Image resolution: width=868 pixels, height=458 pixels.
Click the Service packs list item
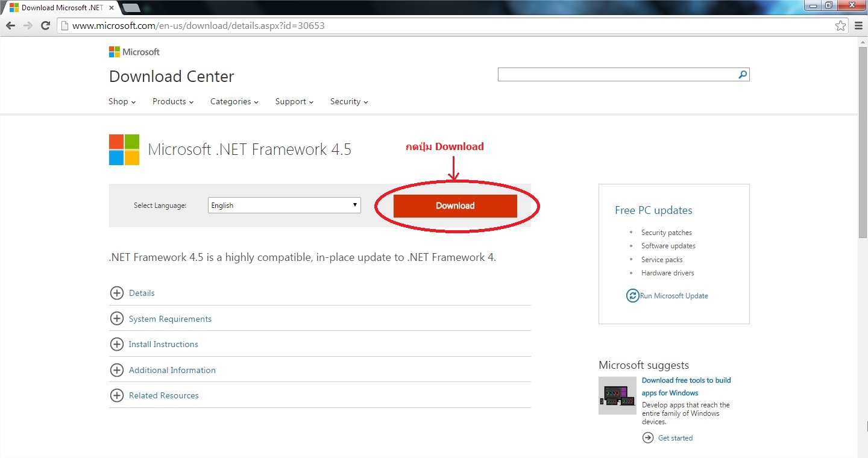tap(662, 260)
